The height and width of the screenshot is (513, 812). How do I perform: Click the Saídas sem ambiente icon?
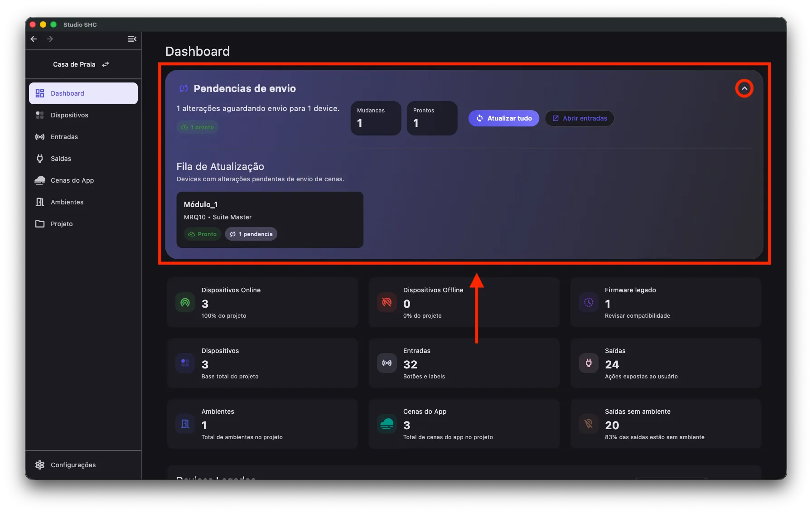click(588, 424)
